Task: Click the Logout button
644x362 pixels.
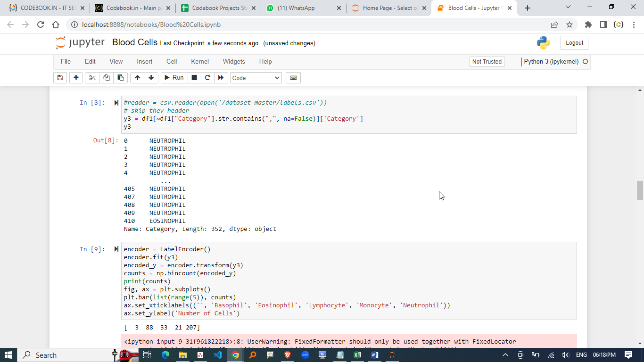Action: pos(574,43)
